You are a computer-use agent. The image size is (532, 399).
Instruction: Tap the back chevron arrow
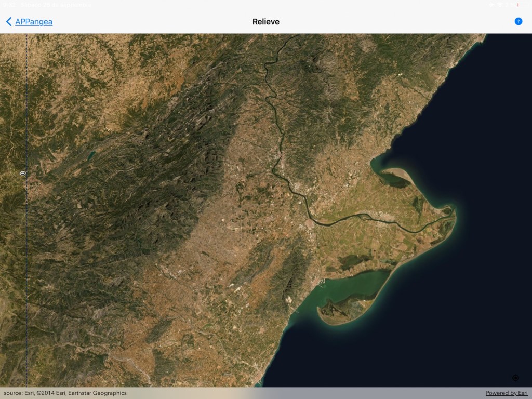(8, 22)
